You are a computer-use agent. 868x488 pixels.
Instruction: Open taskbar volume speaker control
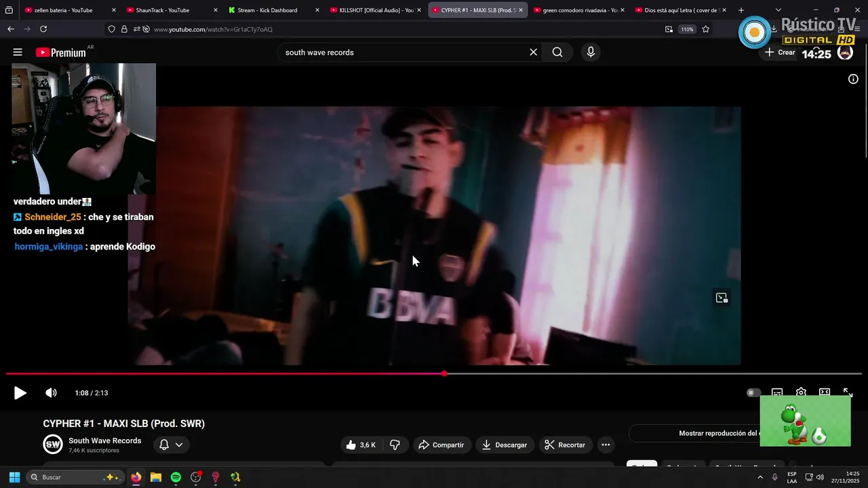tap(820, 477)
